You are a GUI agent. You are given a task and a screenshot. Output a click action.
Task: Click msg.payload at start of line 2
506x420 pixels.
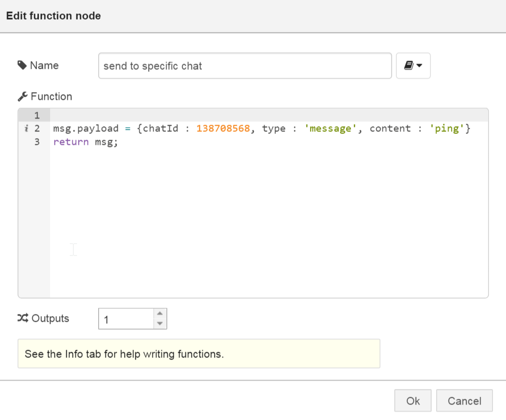[86, 129]
